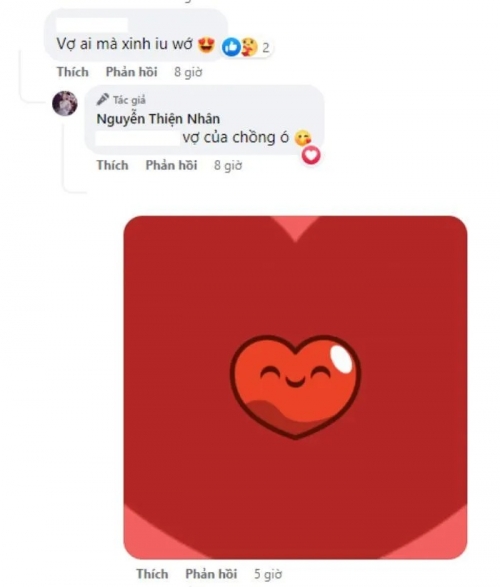This screenshot has height=587, width=500.
Task: Click Phản hồi below the heart sticker
Action: coord(211,574)
